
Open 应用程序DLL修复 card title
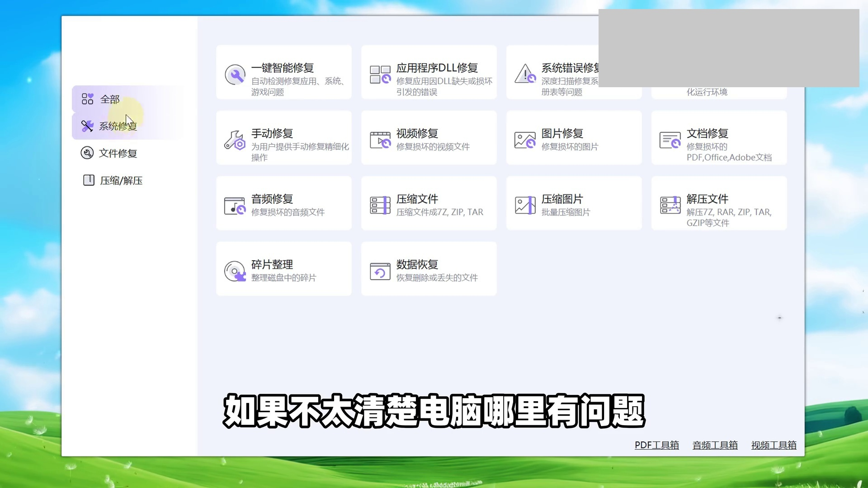coord(437,68)
